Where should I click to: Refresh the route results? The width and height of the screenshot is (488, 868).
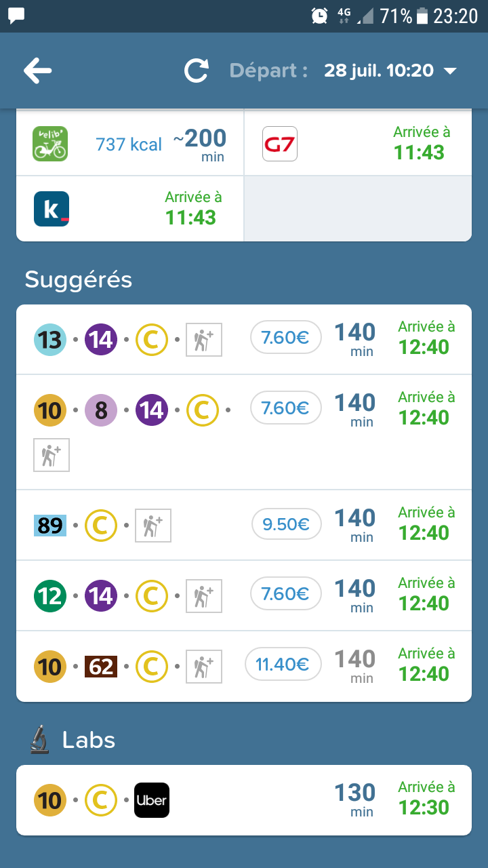pyautogui.click(x=197, y=71)
